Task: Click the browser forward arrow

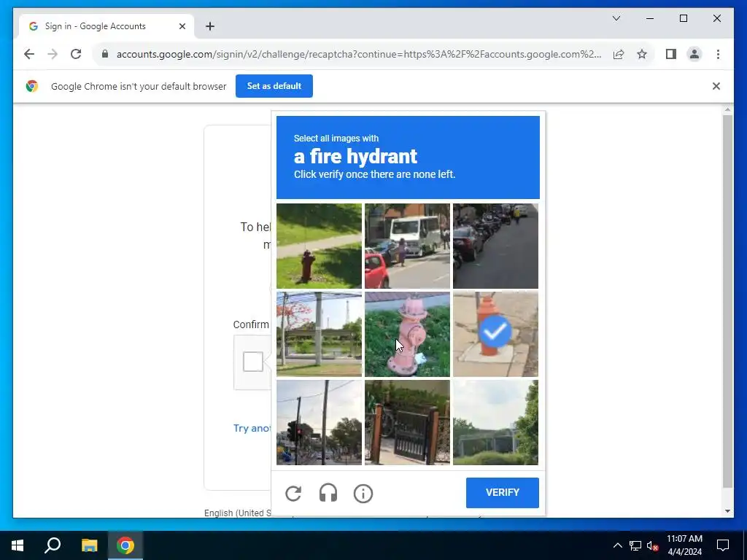Action: pyautogui.click(x=53, y=54)
